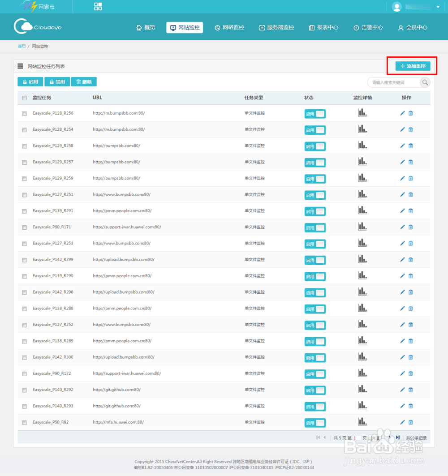Viewport: 448px width, 476px height.
Task: Delete task Easyscale_P128_R254 with trash icon
Action: point(411,129)
